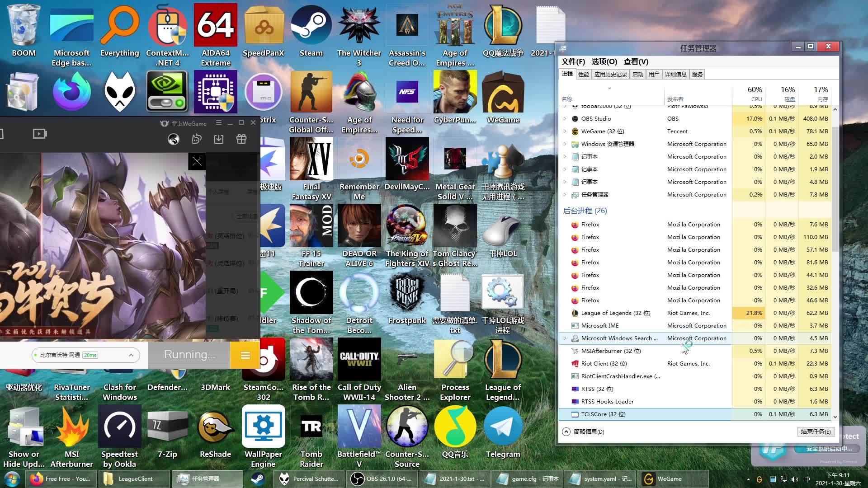This screenshot has width=868, height=488.
Task: Click the taskbar clock showing 下午 9:11
Action: (838, 479)
